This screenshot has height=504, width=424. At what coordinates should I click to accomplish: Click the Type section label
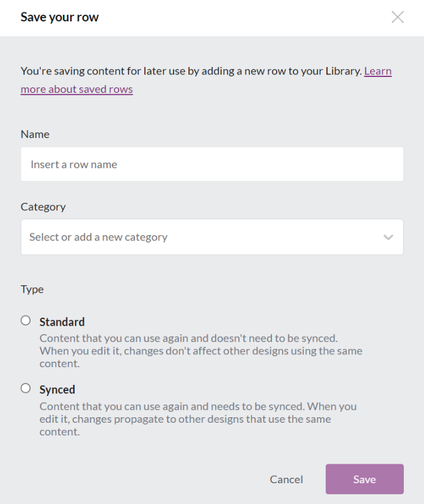(x=32, y=289)
